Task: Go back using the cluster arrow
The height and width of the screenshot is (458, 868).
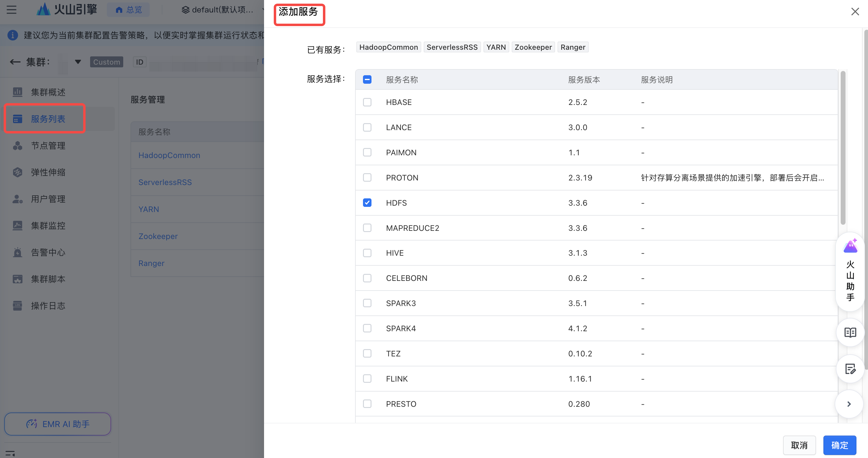Action: (x=15, y=62)
